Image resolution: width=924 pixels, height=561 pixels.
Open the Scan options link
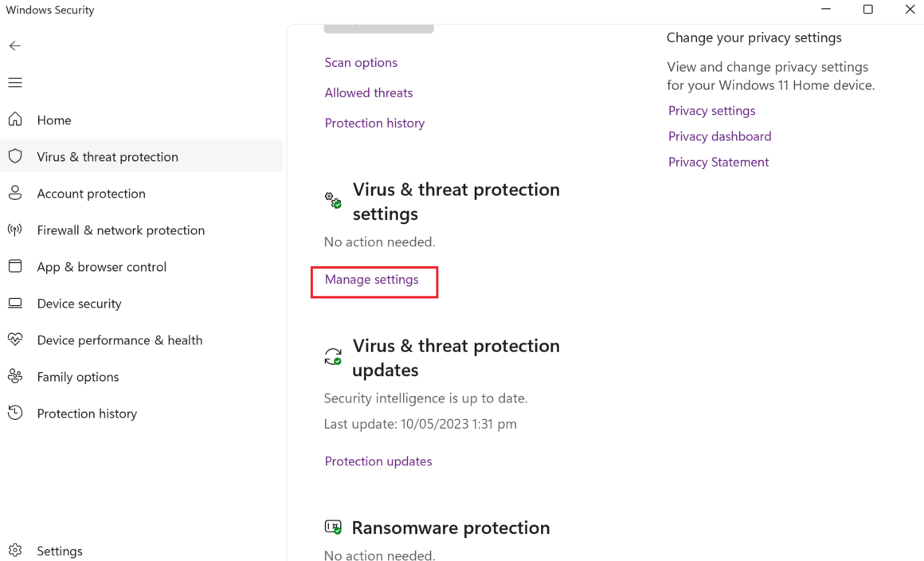361,62
